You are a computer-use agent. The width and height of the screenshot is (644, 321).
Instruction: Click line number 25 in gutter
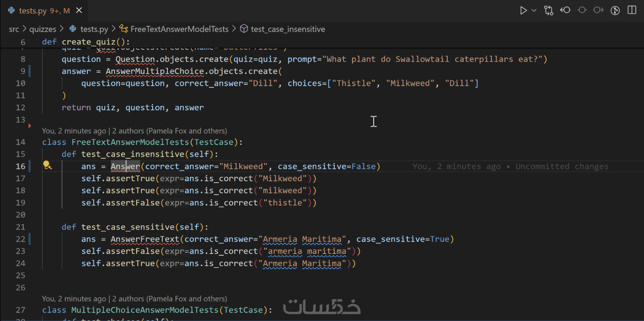pyautogui.click(x=20, y=275)
